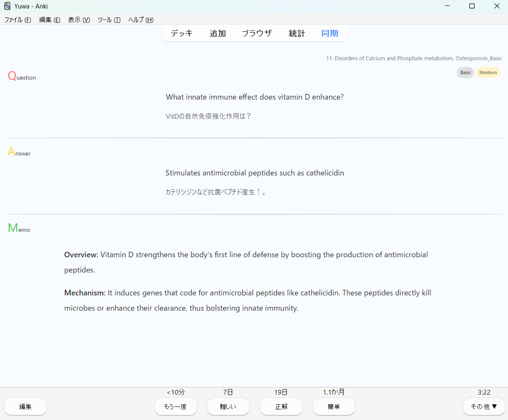508x420 pixels.
Task: Maximize the Anki window
Action: pyautogui.click(x=472, y=6)
